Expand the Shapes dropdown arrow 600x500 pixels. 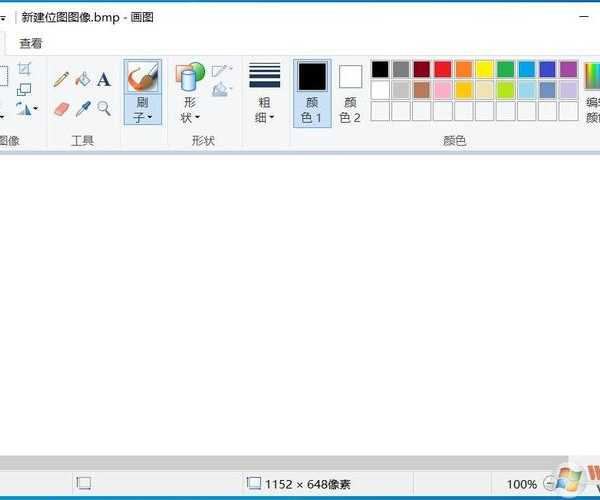pos(197,117)
